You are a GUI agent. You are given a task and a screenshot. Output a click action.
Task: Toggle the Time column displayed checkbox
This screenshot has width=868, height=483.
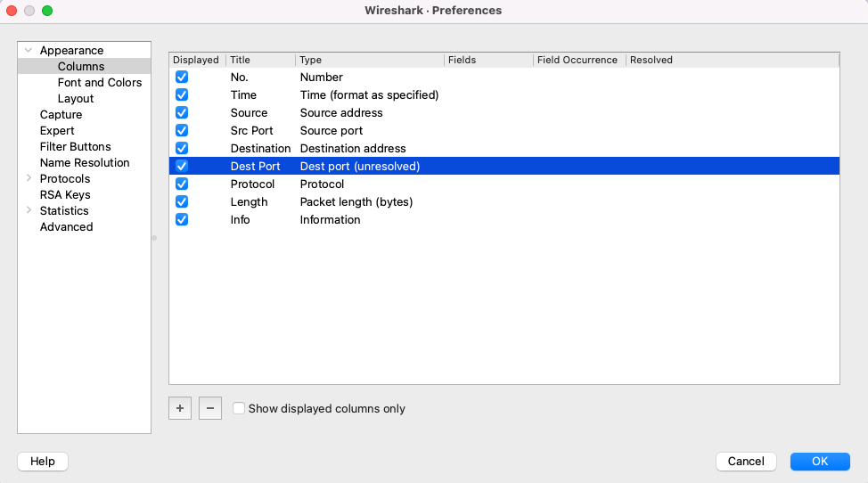tap(182, 94)
